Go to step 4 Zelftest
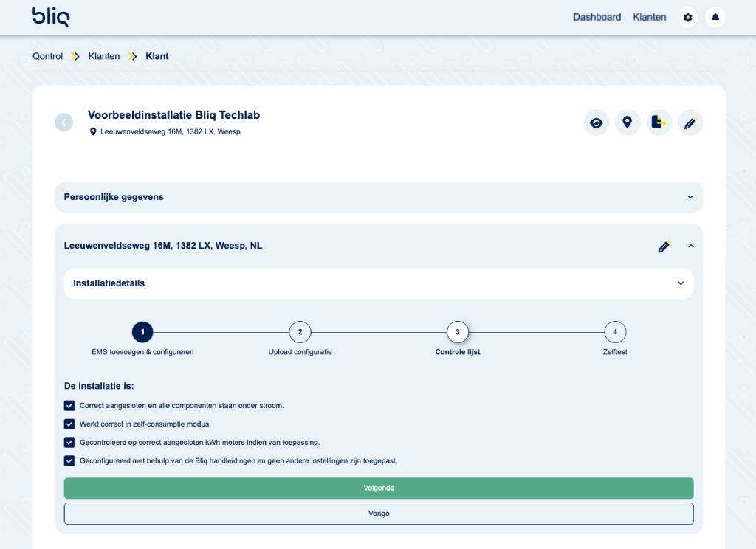The width and height of the screenshot is (756, 549). (615, 333)
